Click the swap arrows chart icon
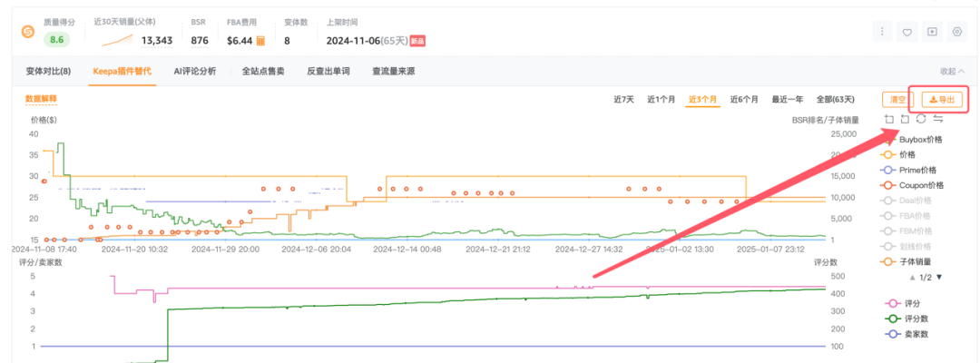 click(x=937, y=119)
